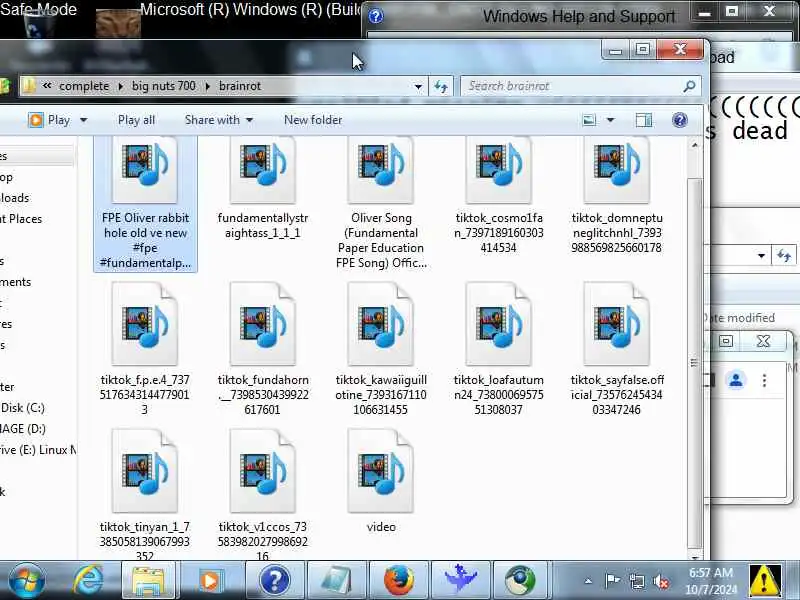Open Windows Explorer taskbar button
Image resolution: width=800 pixels, height=600 pixels.
tap(148, 581)
